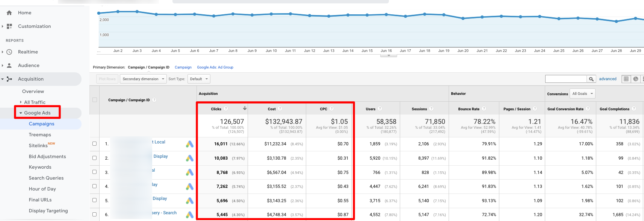Toggle the select-all checkbox in table header
The width and height of the screenshot is (644, 221).
tap(95, 100)
